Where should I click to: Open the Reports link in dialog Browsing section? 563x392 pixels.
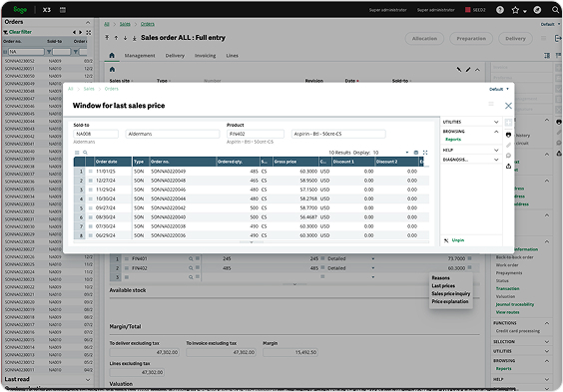click(453, 140)
